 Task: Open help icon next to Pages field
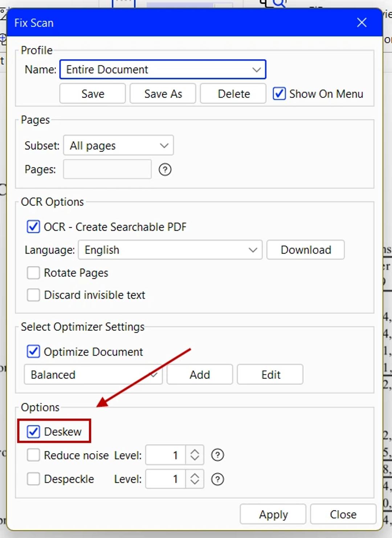165,169
